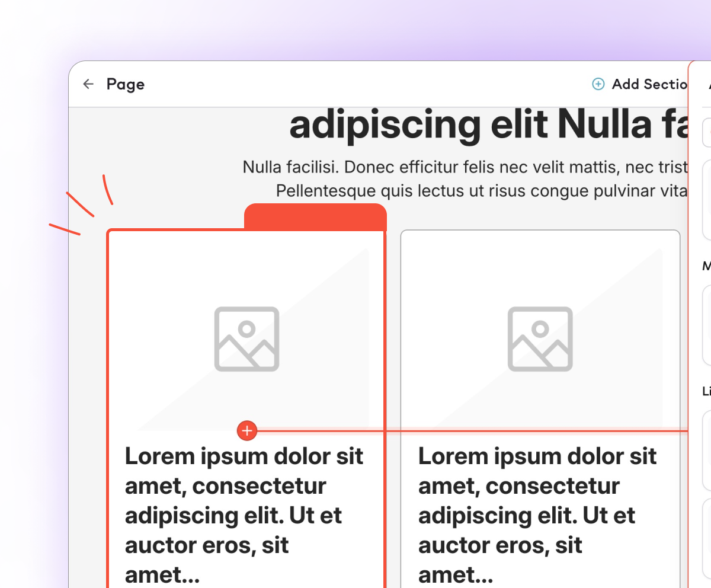Select the second card's image placeholder icon
The width and height of the screenshot is (711, 588).
[540, 339]
